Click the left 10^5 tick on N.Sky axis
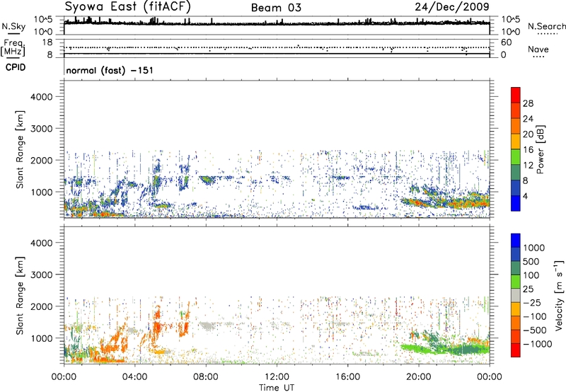 43,19
